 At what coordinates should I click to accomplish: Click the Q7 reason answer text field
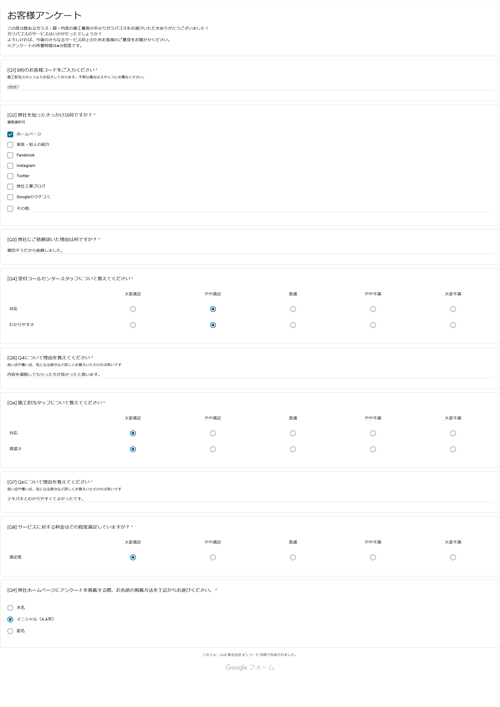click(x=250, y=499)
